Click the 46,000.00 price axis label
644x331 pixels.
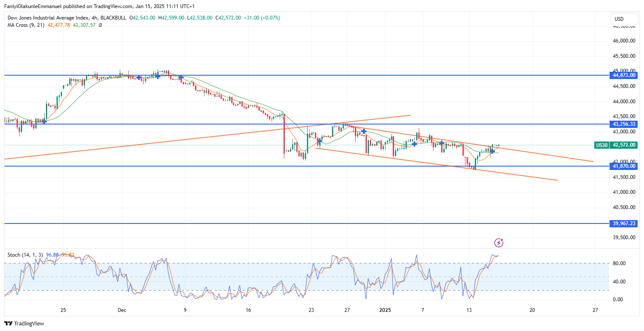pyautogui.click(x=624, y=41)
